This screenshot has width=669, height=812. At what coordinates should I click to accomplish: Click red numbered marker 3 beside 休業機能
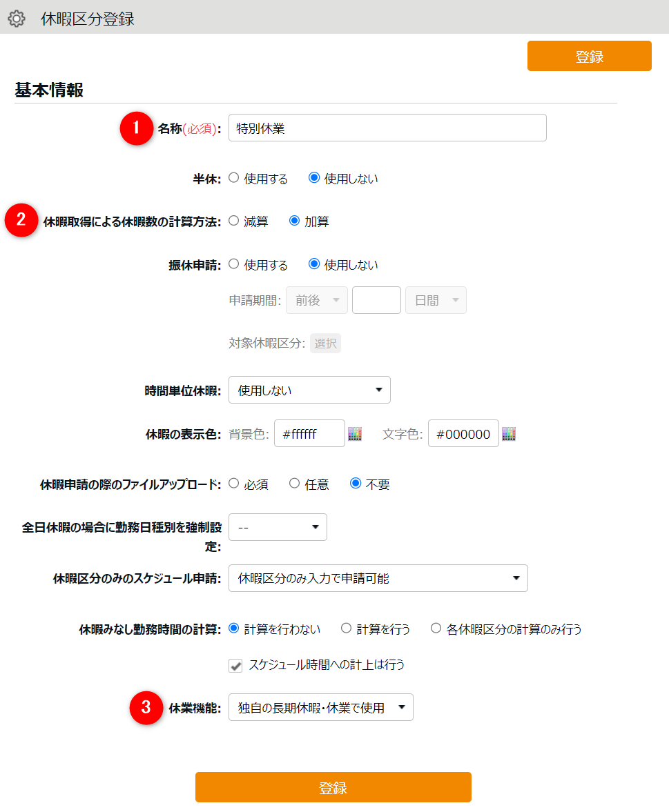point(146,707)
